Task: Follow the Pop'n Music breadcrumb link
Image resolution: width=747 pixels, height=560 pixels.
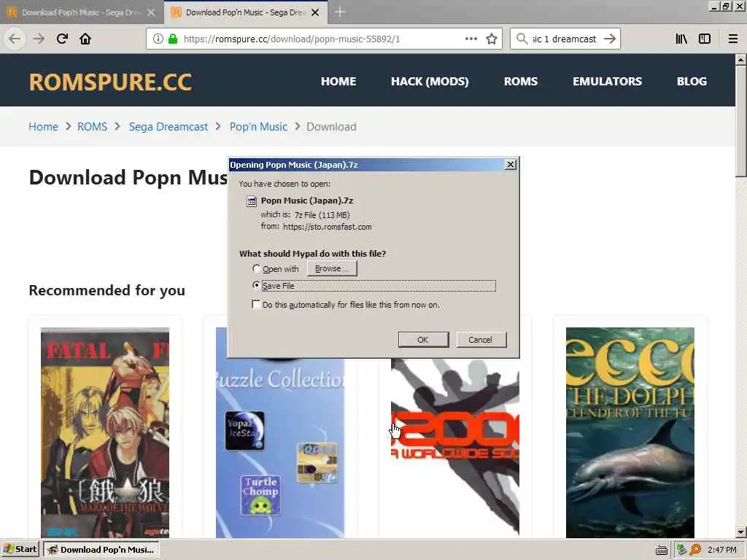Action: 259,127
